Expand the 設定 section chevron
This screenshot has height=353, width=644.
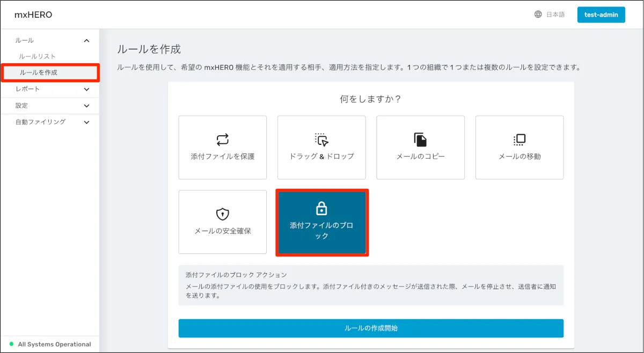87,106
